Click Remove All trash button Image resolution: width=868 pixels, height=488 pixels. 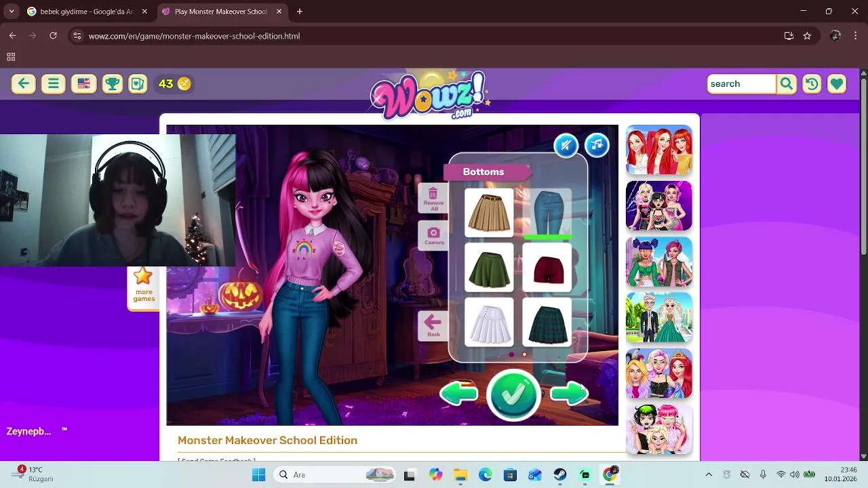tap(433, 200)
